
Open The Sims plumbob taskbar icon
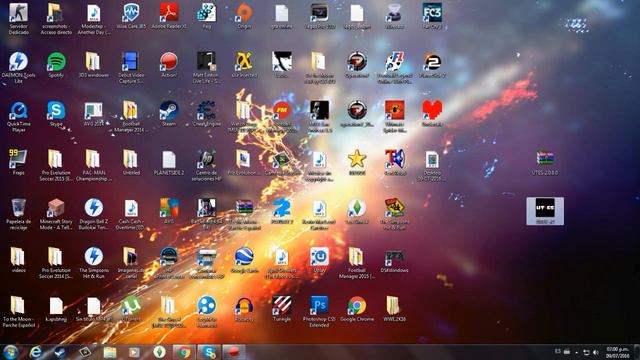pyautogui.click(x=159, y=352)
